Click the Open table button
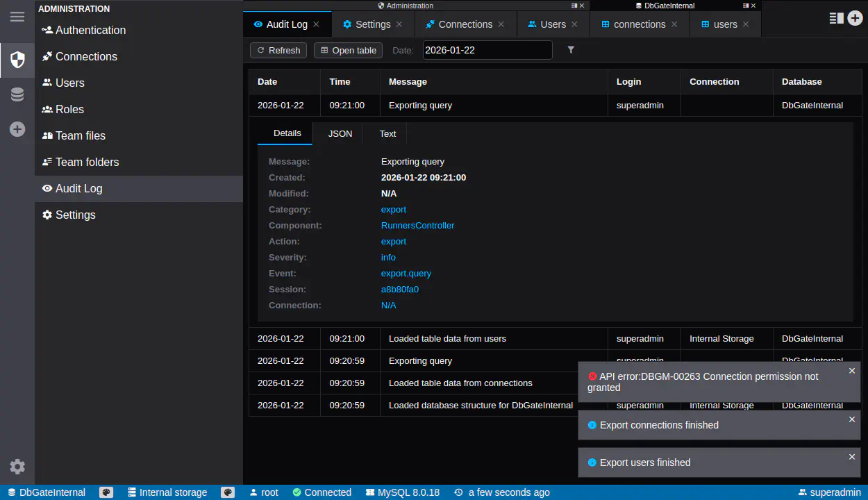 [348, 50]
